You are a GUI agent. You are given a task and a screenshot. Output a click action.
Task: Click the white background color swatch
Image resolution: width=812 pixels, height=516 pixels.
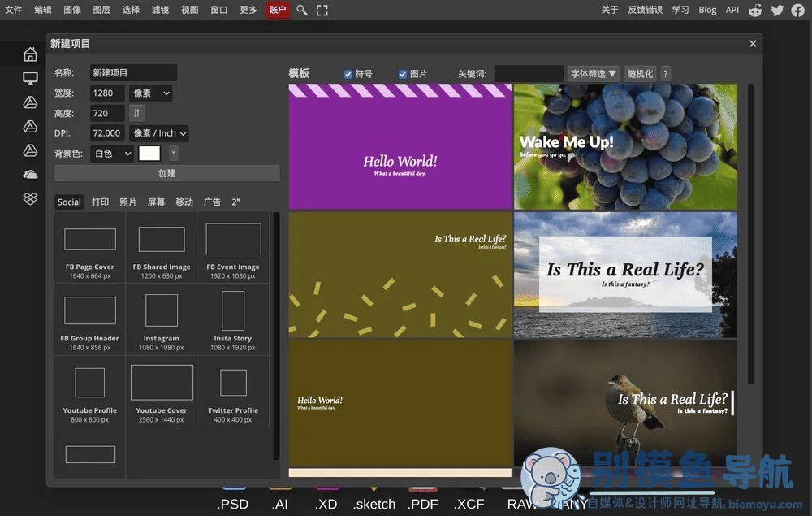point(149,154)
